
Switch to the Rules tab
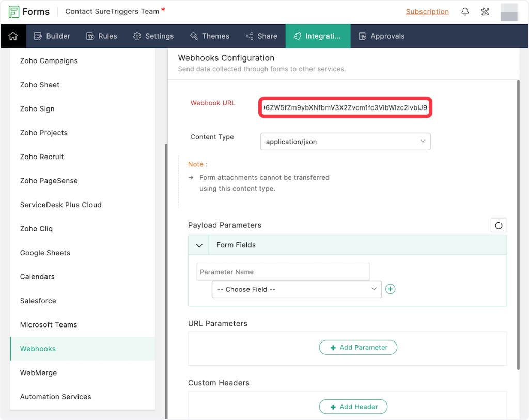pyautogui.click(x=101, y=36)
